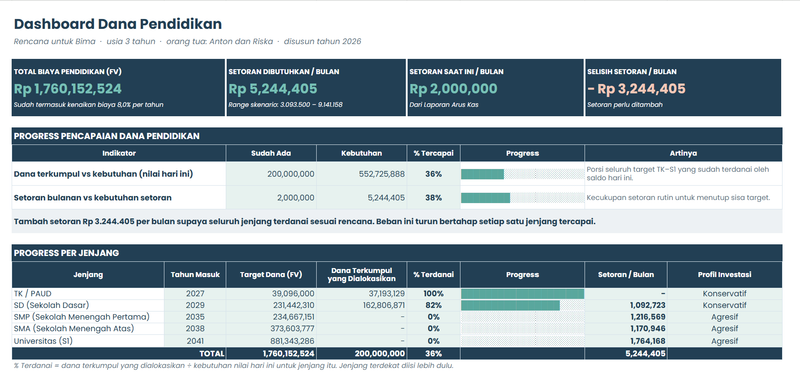Select the SMA (Sekolah Menengah Atas) row label
This screenshot has width=800, height=374.
click(x=74, y=329)
